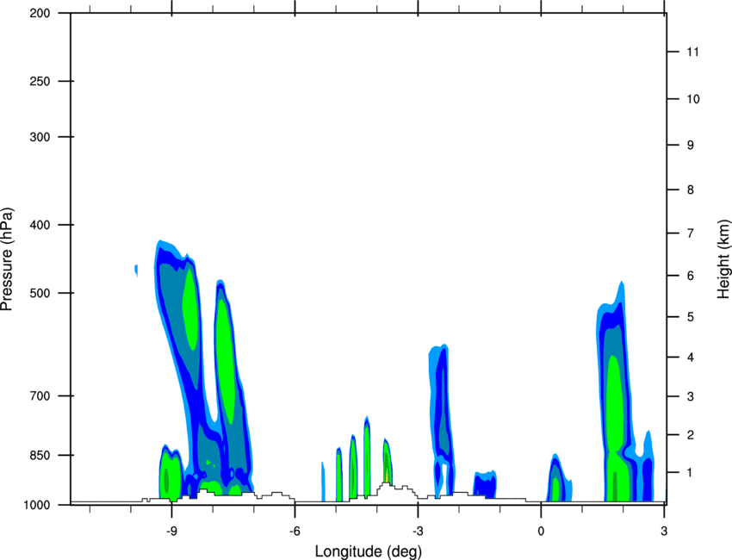732x560 pixels.
Task: Click the longitude tick label -6
Action: point(295,531)
